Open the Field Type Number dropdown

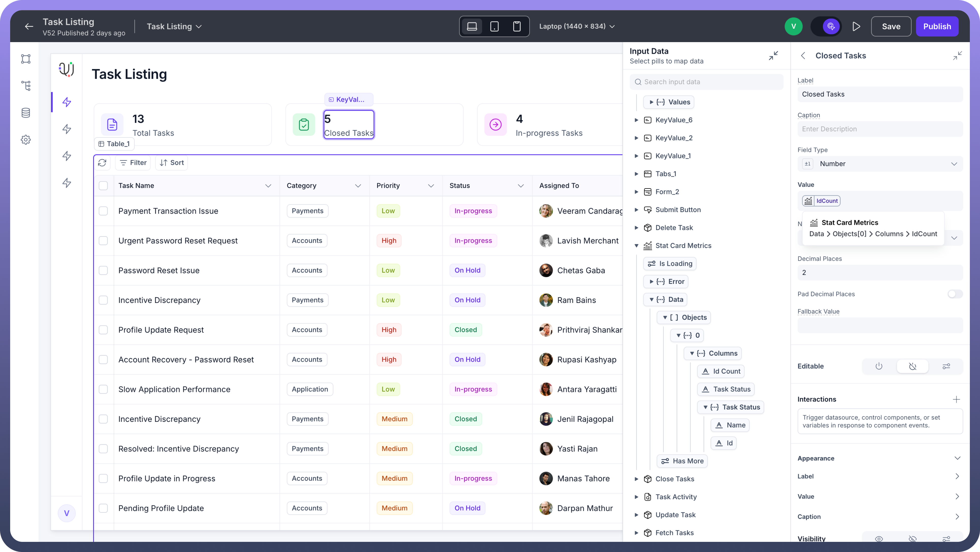click(879, 164)
